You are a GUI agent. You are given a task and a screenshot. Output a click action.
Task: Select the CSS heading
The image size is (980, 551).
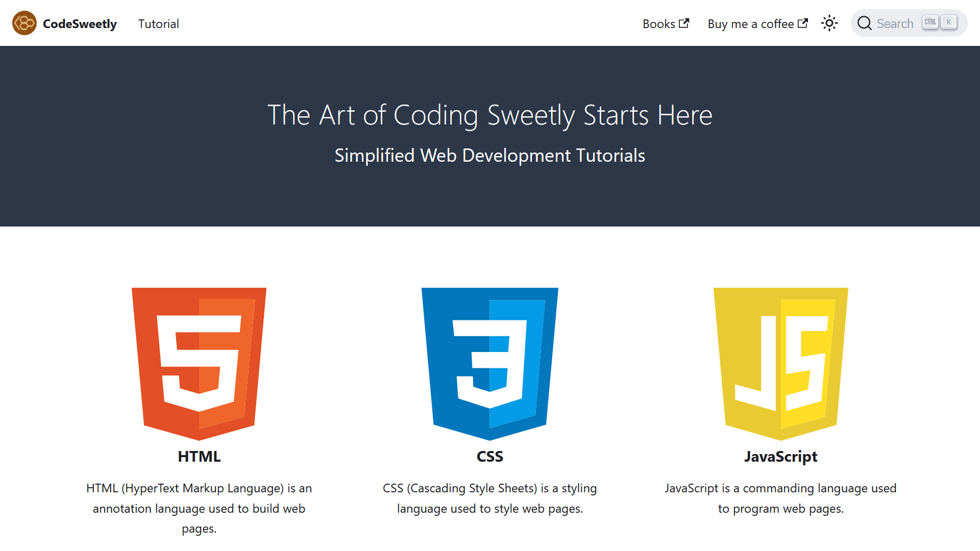[490, 456]
